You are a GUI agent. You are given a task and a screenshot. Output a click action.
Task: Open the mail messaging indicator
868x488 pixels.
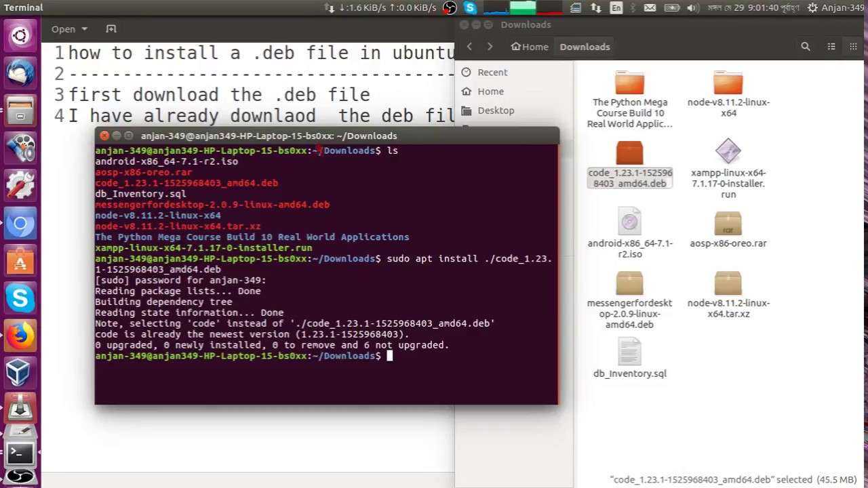[x=650, y=7]
